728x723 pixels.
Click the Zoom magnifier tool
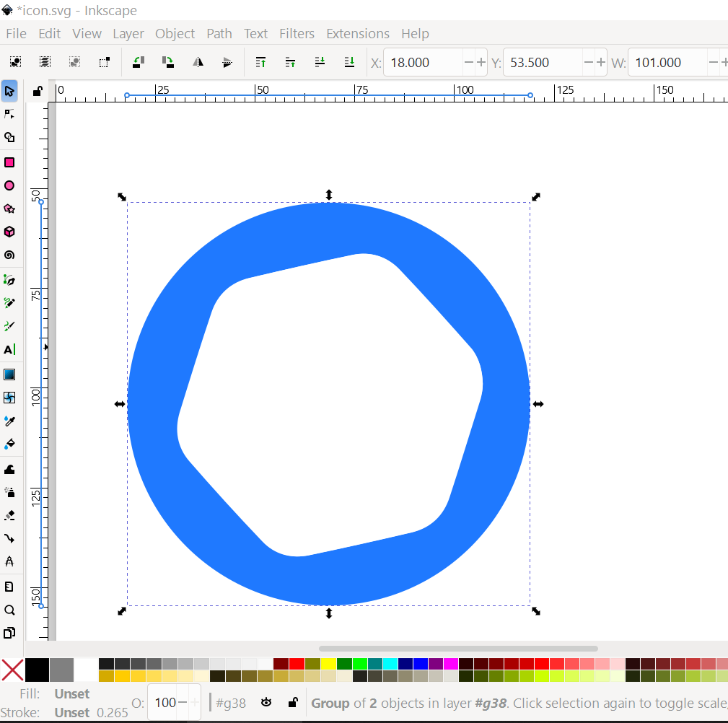(x=9, y=610)
